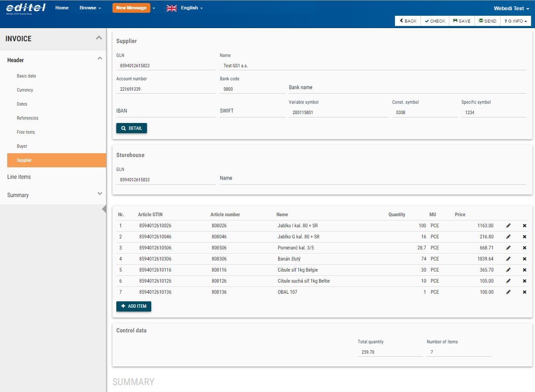Click the Account number field

pos(166,89)
